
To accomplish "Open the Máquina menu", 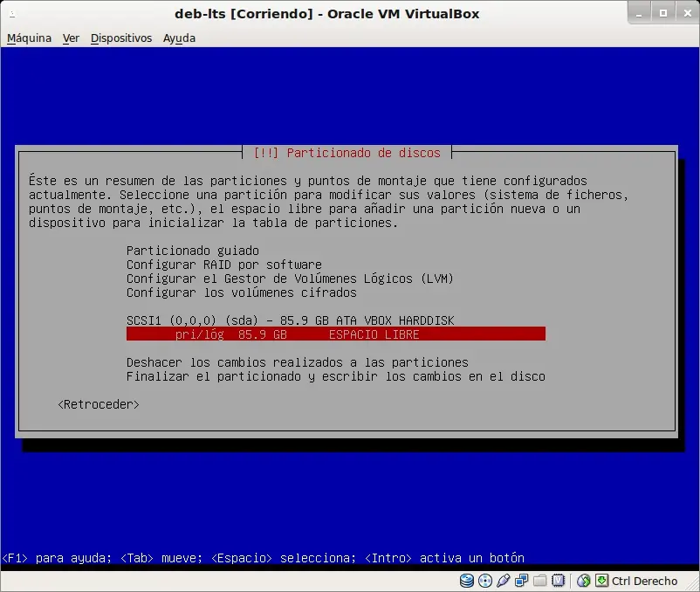I will point(29,38).
